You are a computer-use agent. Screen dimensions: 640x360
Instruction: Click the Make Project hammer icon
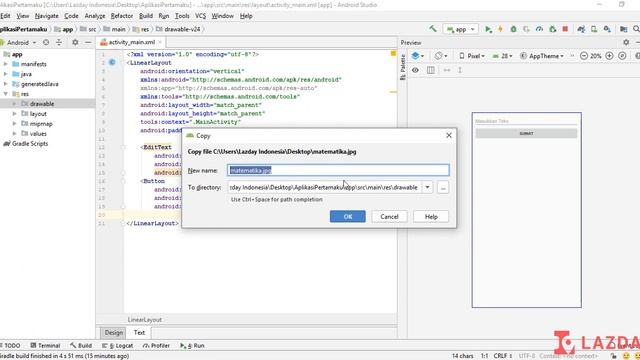pos(433,29)
